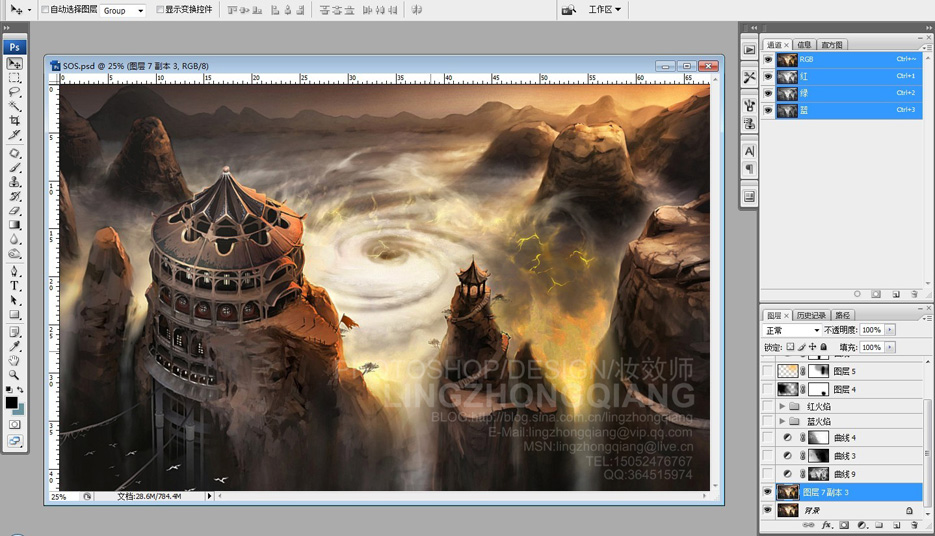Switch to the 直方图 tab
The height and width of the screenshot is (536, 935).
click(x=832, y=45)
